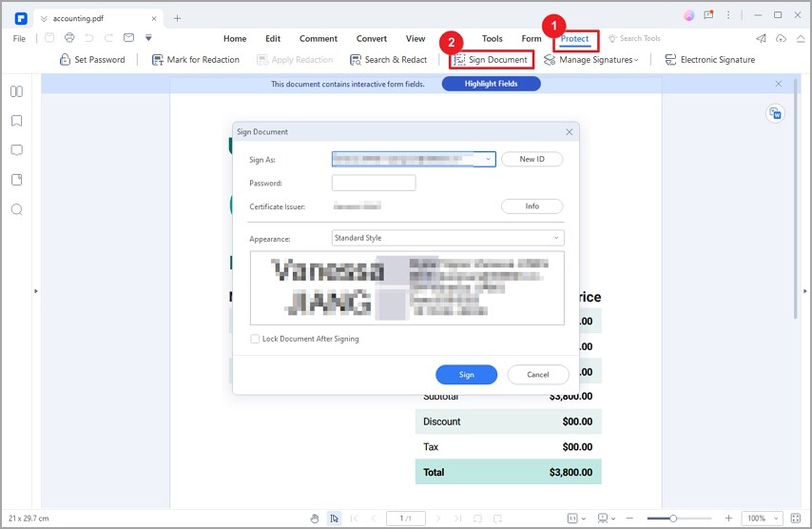Click the save icon in quick toolbar
The height and width of the screenshot is (529, 812).
click(x=49, y=38)
